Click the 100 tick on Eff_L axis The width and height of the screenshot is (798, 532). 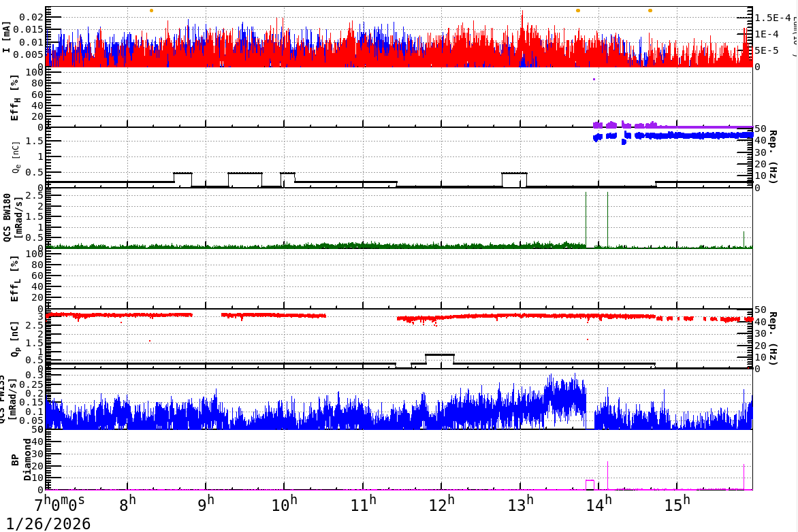[x=34, y=254]
